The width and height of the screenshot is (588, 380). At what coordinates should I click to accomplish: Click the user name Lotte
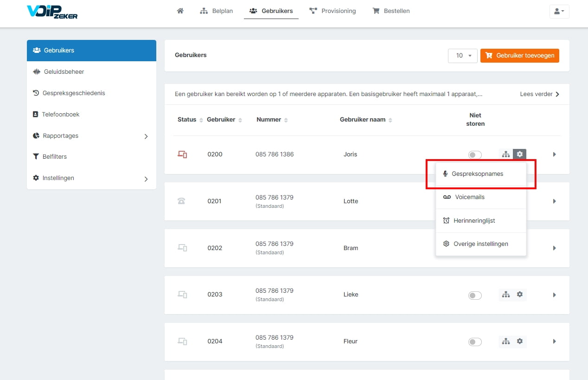[x=351, y=201]
